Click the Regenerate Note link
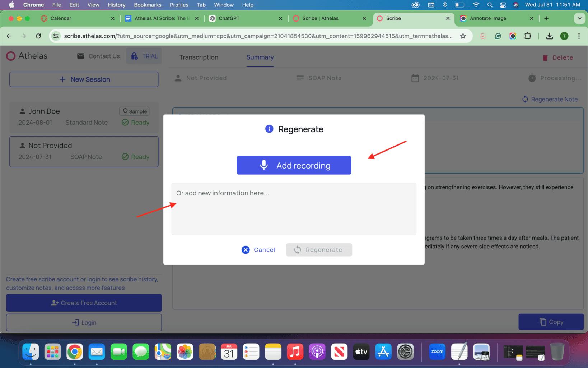The height and width of the screenshot is (368, 588). point(550,99)
